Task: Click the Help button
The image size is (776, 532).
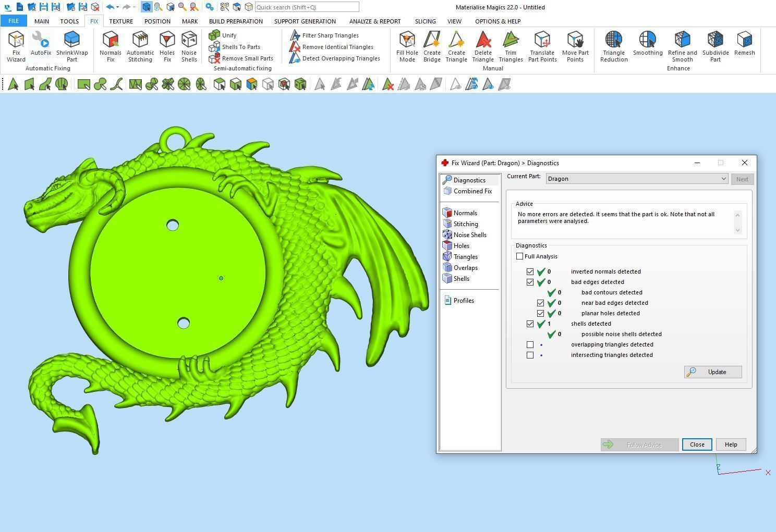Action: 731,444
